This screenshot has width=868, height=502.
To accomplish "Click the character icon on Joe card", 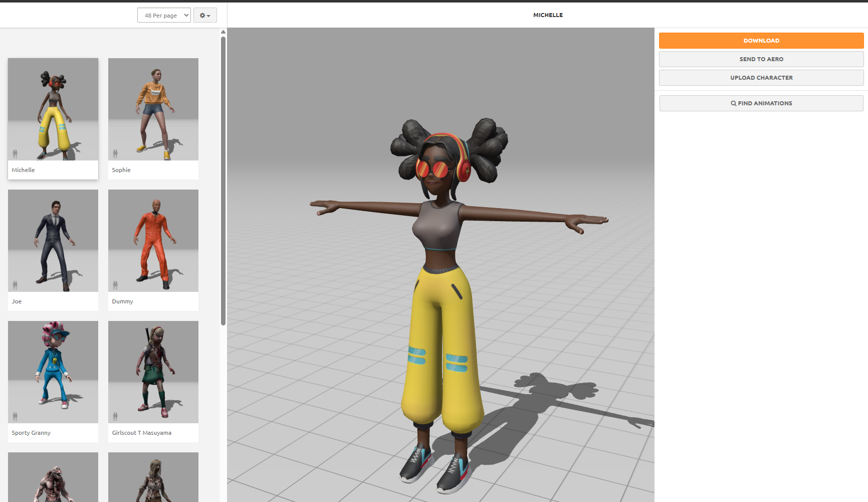I will (x=15, y=285).
